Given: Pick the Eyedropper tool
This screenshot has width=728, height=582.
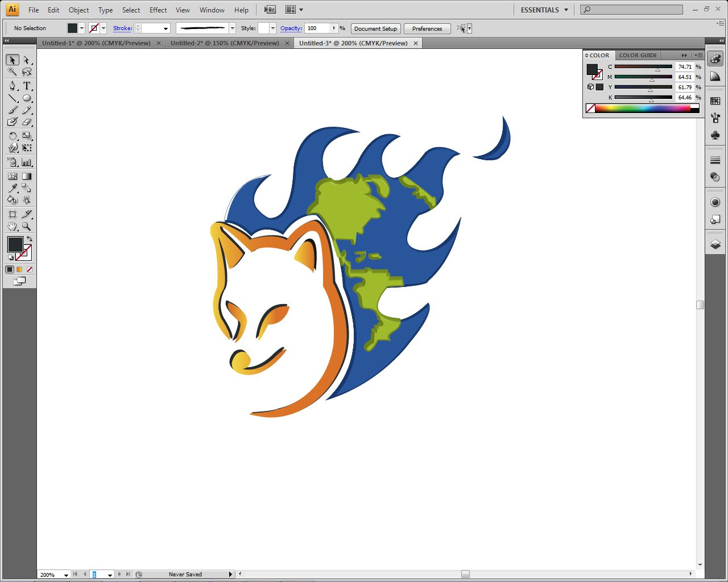Looking at the screenshot, I should point(11,188).
